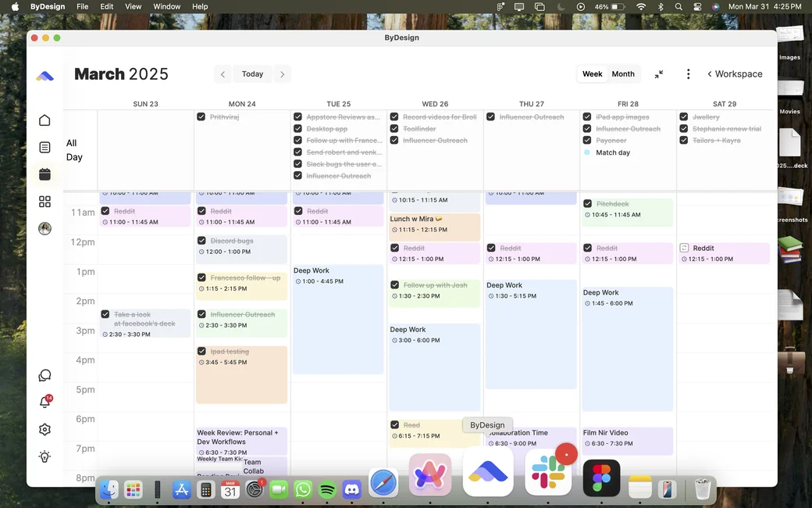Open the View menu
The width and height of the screenshot is (812, 508).
(x=133, y=7)
